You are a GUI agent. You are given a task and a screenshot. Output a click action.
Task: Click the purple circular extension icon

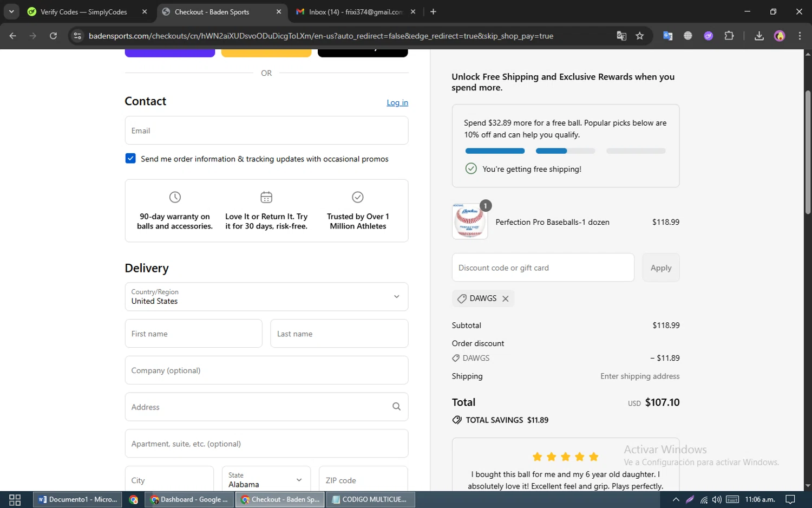[x=709, y=36]
